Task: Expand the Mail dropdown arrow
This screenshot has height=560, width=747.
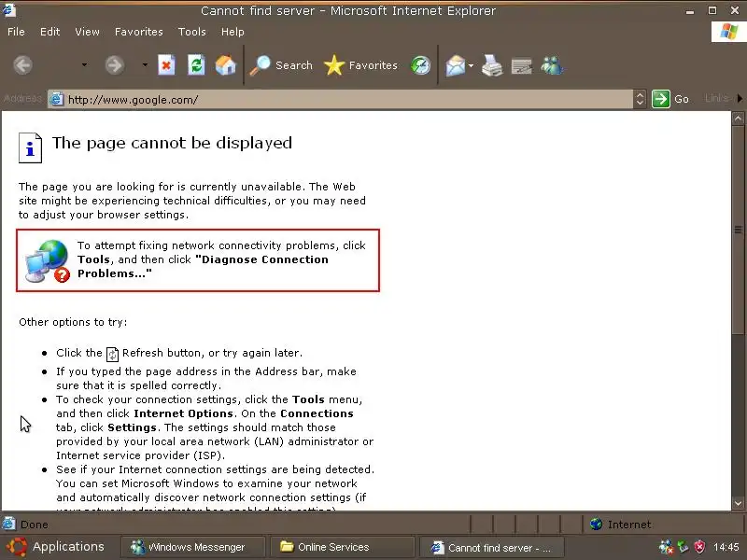Action: [x=471, y=65]
